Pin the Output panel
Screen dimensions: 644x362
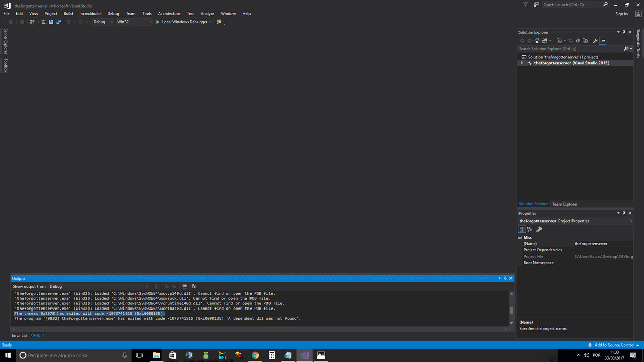point(505,278)
